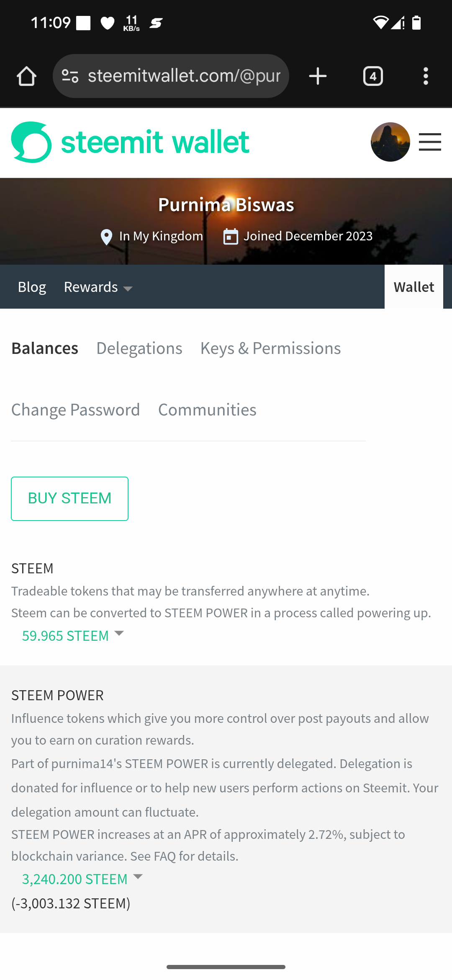Open the Communities tab
The width and height of the screenshot is (452, 980).
(207, 410)
